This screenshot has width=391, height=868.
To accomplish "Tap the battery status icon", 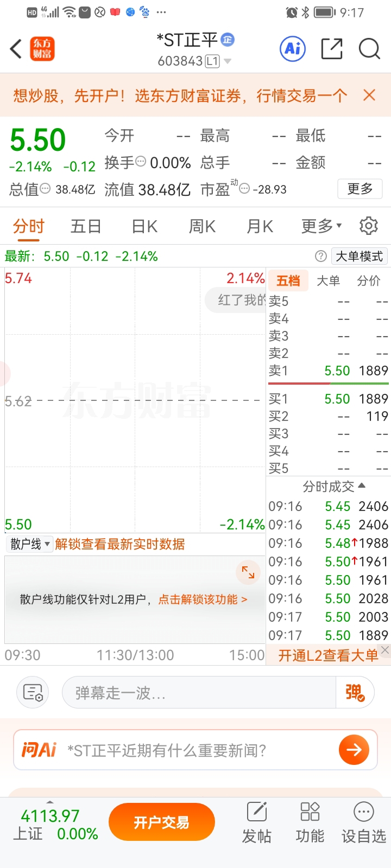I will (x=325, y=12).
